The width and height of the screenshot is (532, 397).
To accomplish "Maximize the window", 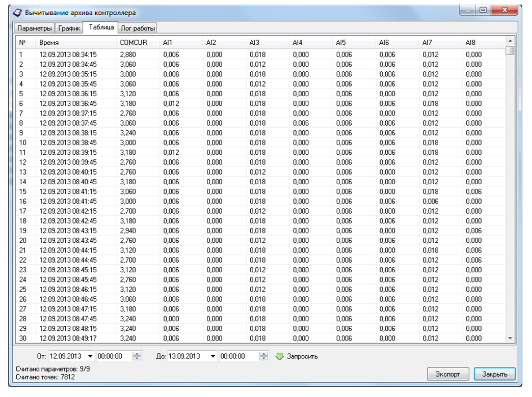I will point(483,10).
